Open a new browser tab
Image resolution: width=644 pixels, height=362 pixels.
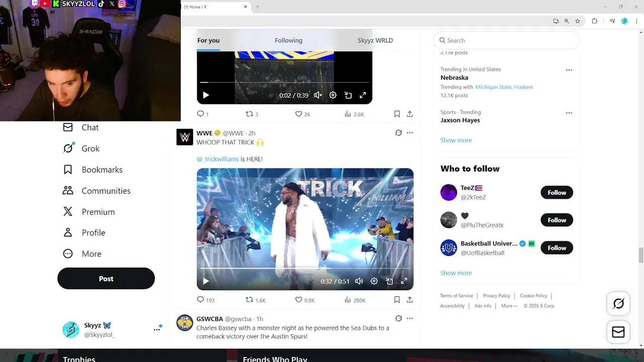coord(258,7)
